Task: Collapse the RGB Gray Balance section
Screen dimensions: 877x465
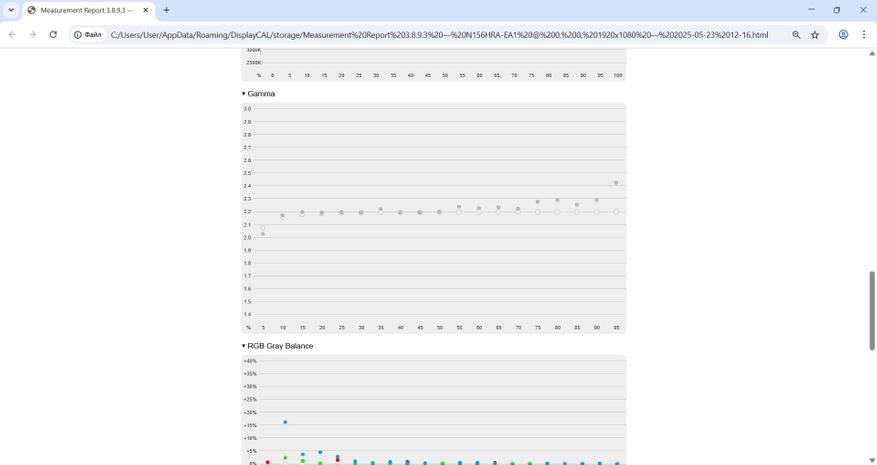Action: coord(277,346)
